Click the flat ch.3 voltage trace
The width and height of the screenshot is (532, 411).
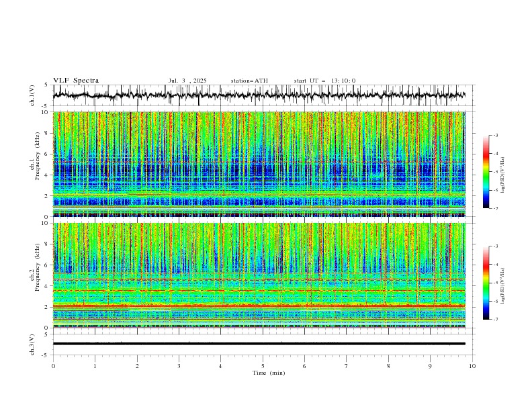pos(259,344)
